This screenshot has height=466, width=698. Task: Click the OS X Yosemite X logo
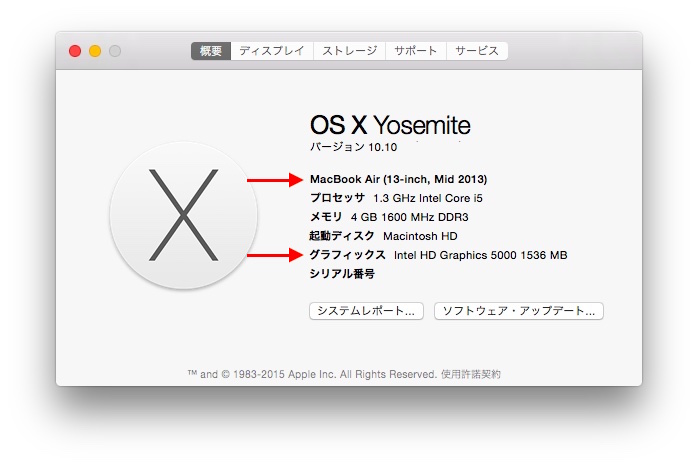pyautogui.click(x=183, y=215)
